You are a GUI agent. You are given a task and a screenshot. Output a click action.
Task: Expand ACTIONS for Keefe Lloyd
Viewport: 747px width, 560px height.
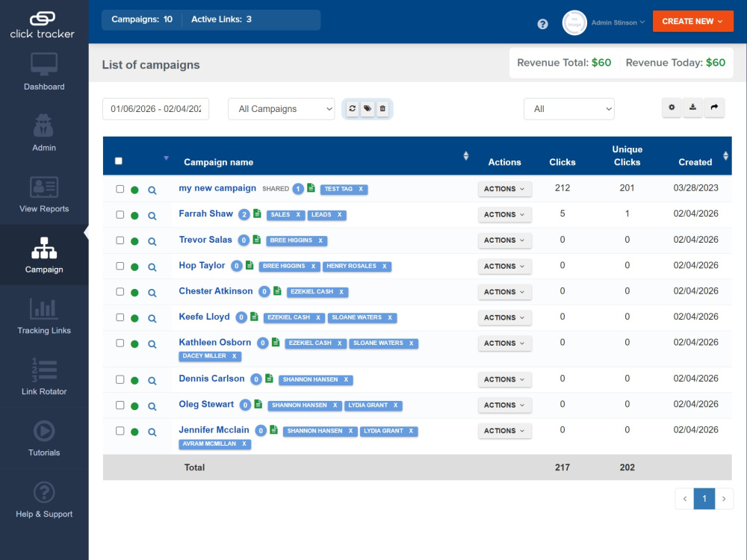tap(504, 317)
